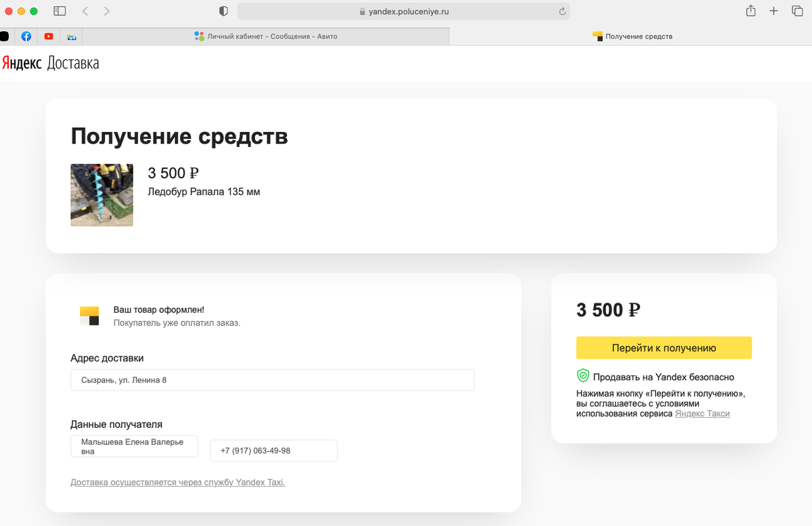The height and width of the screenshot is (526, 812).
Task: Switch to Личный кабинет - Сообщения - Авито tab
Action: click(265, 37)
